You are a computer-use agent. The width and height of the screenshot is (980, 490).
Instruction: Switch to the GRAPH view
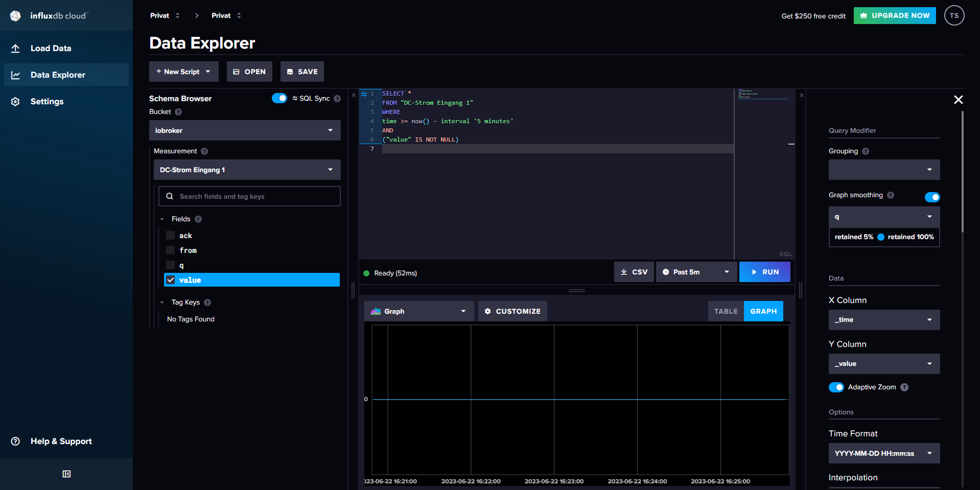point(763,311)
